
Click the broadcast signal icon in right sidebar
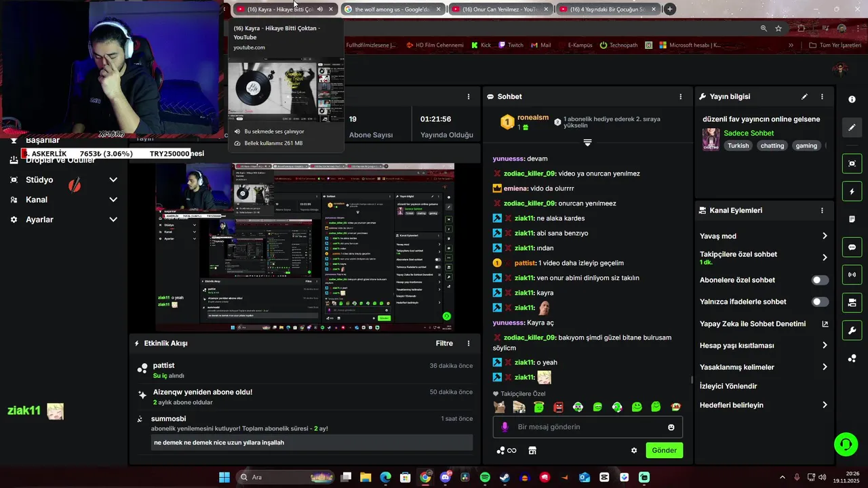(x=852, y=274)
